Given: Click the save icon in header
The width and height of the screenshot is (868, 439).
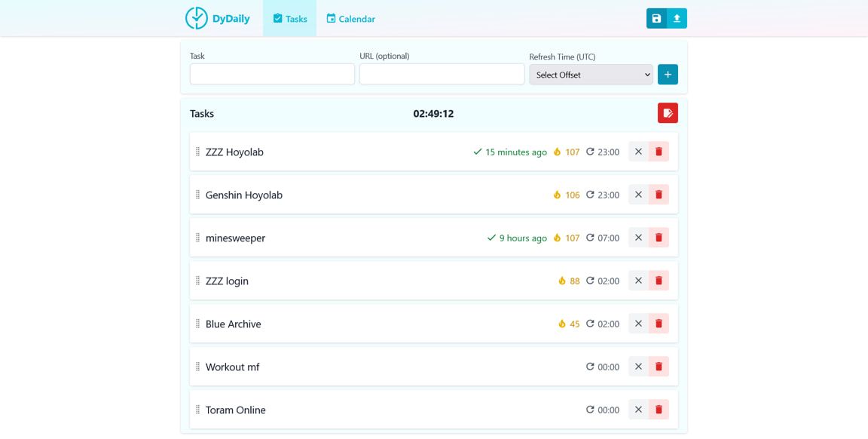Looking at the screenshot, I should (x=656, y=18).
